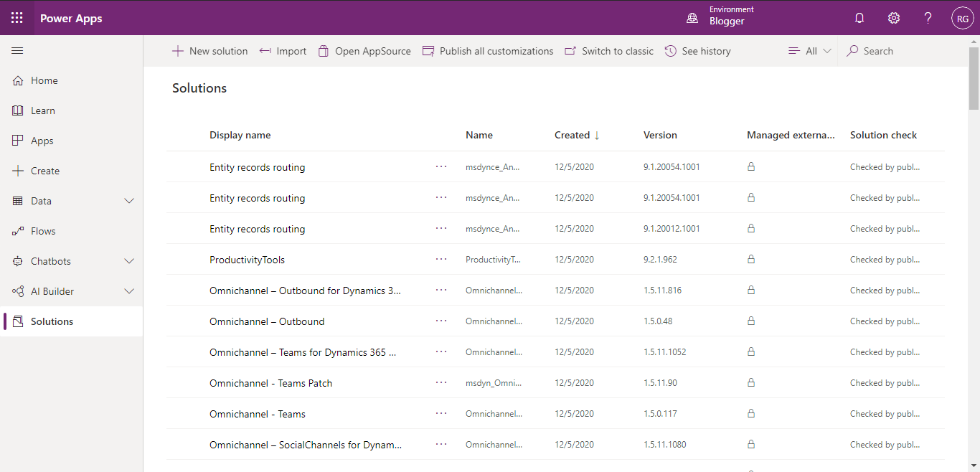Expand the Data section in sidebar
Screen dimensions: 980x472
[129, 201]
